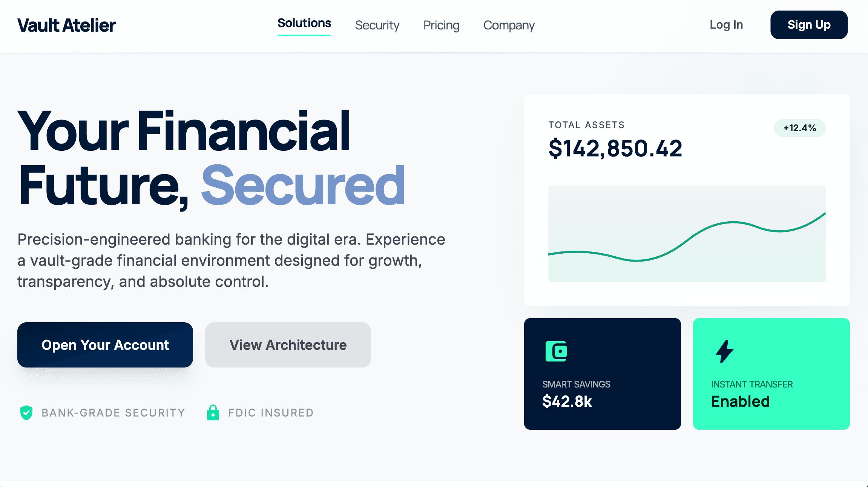Click the total assets line chart

click(x=687, y=234)
